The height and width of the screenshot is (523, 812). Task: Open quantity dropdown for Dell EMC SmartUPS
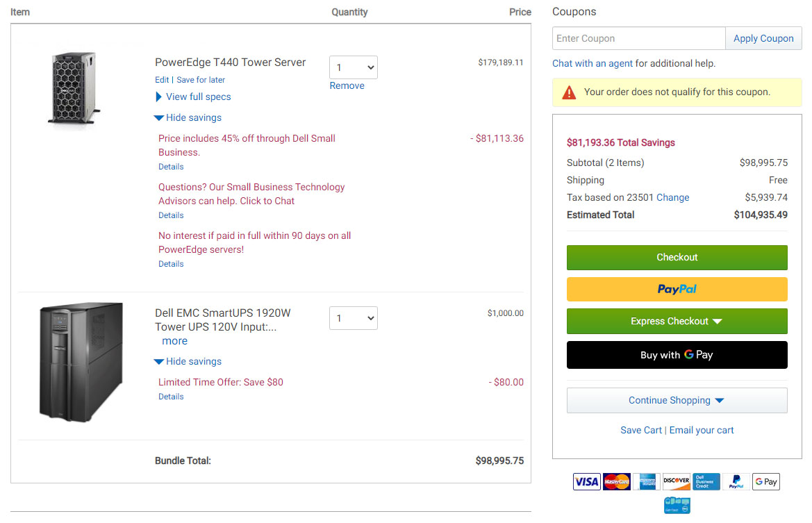coord(353,318)
